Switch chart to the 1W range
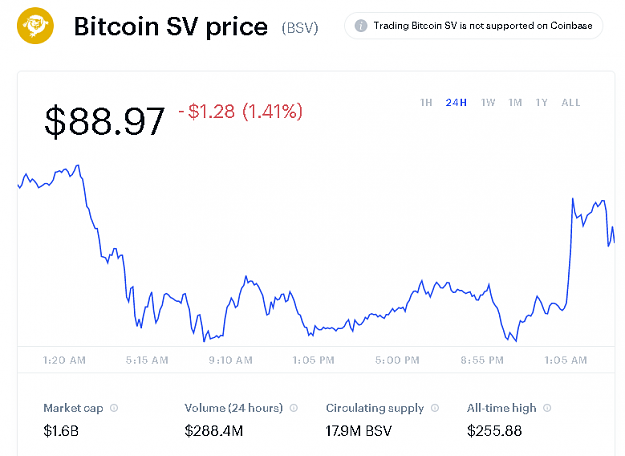Image resolution: width=625 pixels, height=456 pixels. click(488, 103)
